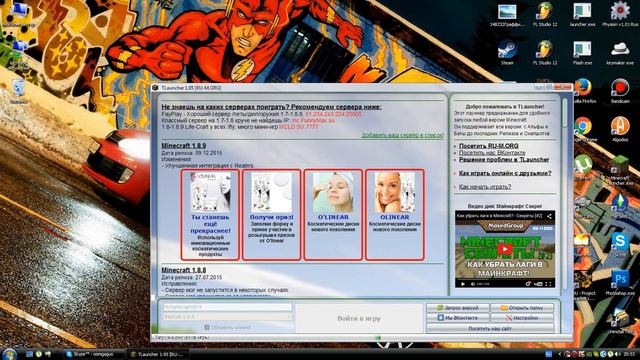640x360 pixels.
Task: Open the Steam desktop shortcut
Action: pos(507,52)
